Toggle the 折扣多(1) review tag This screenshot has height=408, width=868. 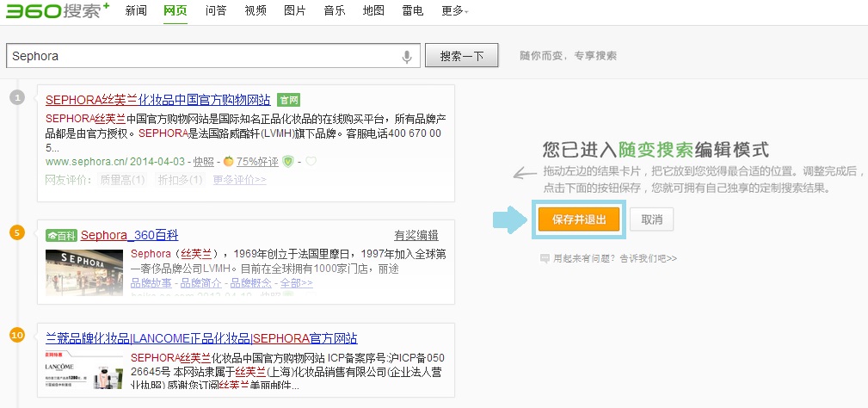[180, 180]
